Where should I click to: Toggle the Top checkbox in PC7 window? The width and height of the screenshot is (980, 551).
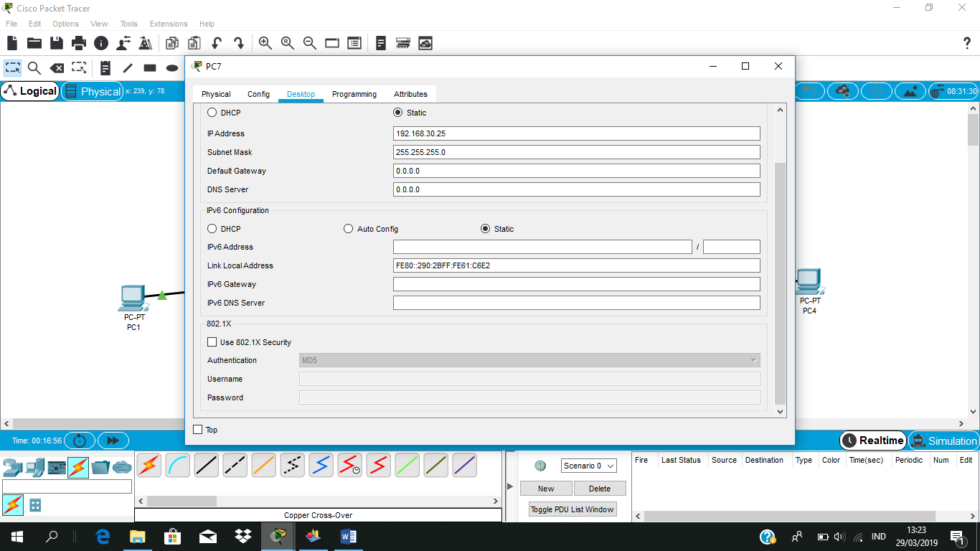click(198, 430)
